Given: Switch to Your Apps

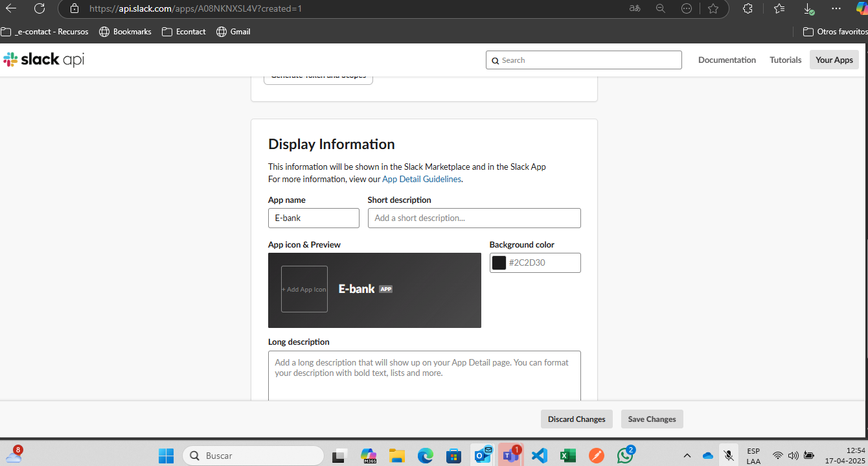Looking at the screenshot, I should pos(834,59).
